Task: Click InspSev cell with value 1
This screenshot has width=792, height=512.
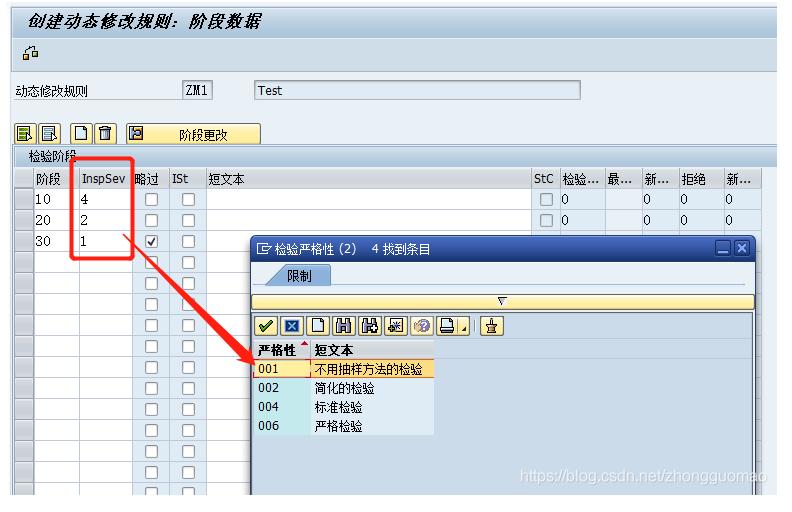Action: pyautogui.click(x=106, y=241)
